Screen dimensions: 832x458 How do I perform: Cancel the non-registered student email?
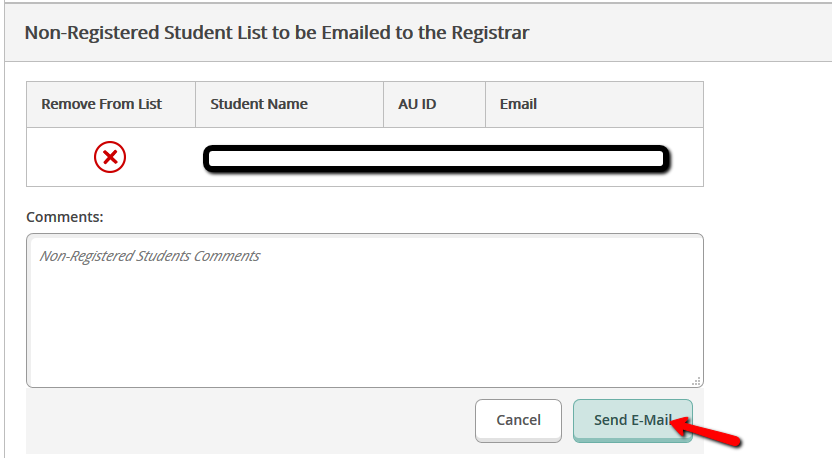[518, 420]
